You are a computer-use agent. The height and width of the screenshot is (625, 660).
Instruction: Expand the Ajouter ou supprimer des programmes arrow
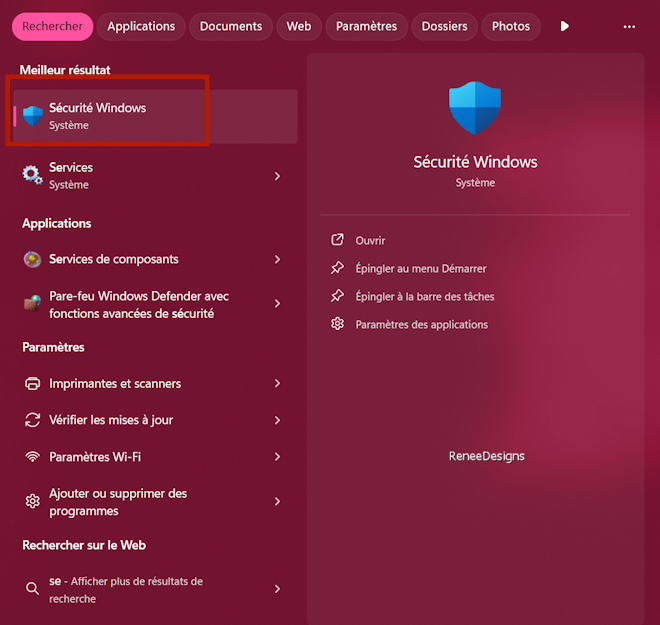(277, 501)
